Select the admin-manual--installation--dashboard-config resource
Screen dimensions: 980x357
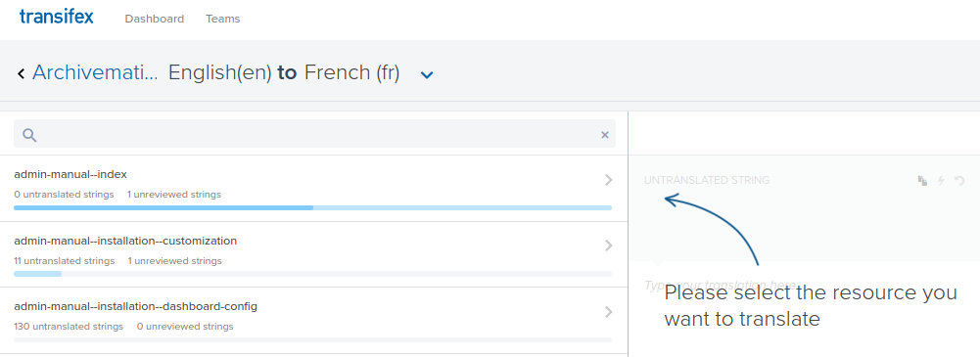313,320
